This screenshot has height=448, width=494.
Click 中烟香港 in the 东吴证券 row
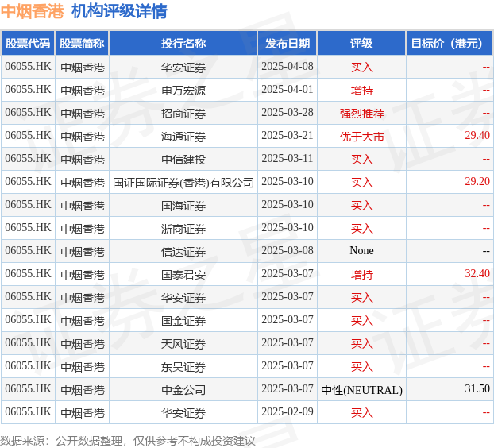83,367
